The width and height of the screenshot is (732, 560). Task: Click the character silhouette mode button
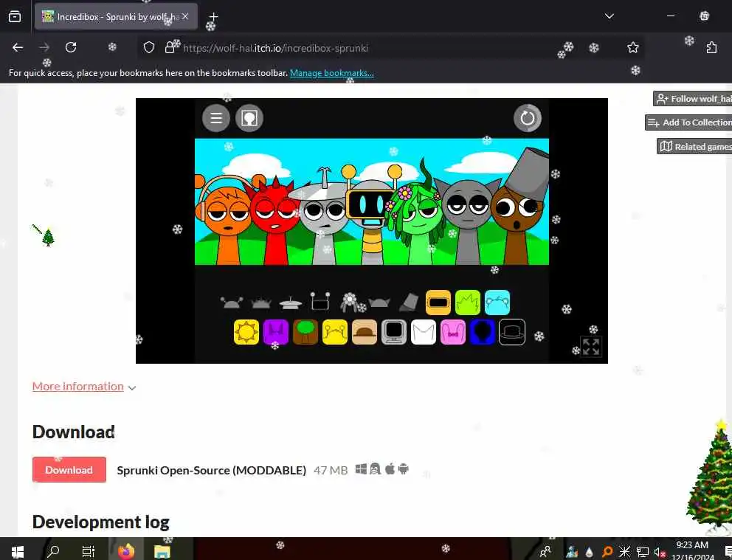click(x=249, y=118)
